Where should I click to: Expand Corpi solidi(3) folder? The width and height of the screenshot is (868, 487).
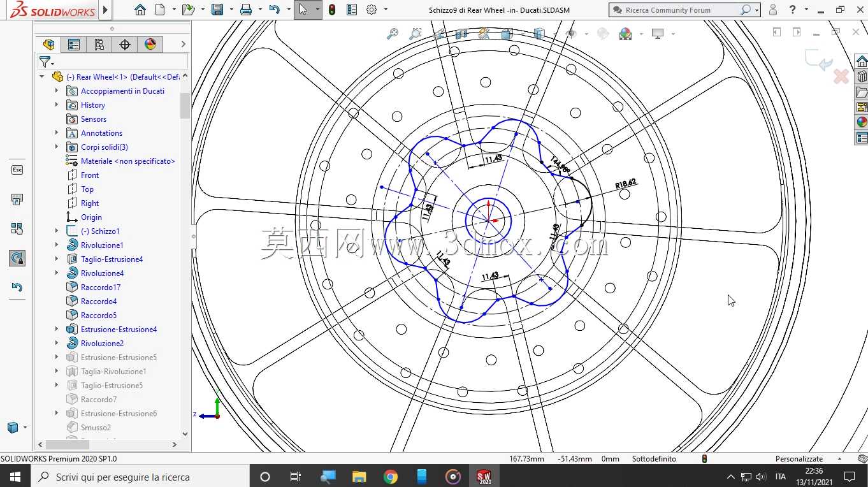click(57, 147)
